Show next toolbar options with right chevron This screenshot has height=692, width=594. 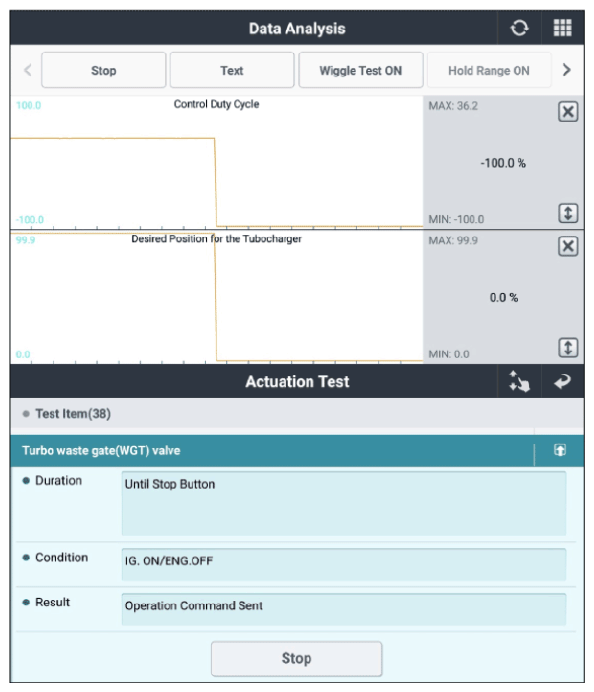[x=567, y=70]
